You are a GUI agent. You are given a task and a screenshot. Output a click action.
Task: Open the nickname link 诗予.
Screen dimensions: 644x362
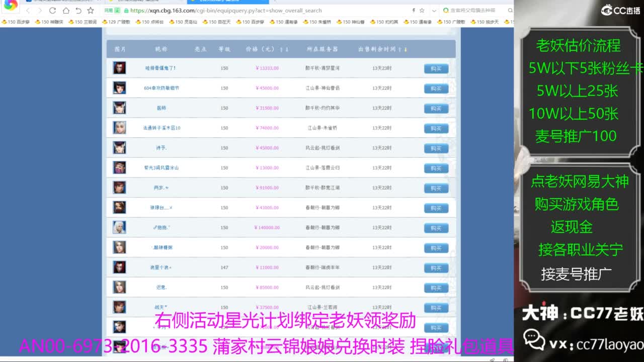coord(162,148)
